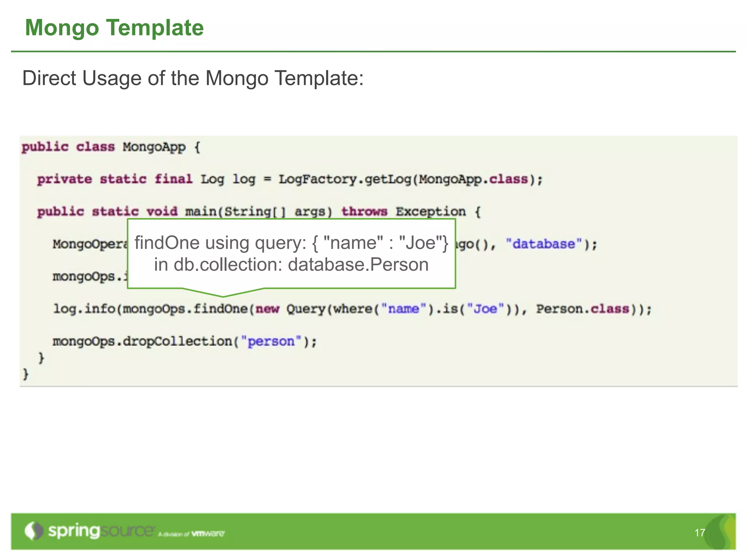747x560 pixels.
Task: Click the "Joe" string literal in code
Action: pyautogui.click(x=485, y=309)
